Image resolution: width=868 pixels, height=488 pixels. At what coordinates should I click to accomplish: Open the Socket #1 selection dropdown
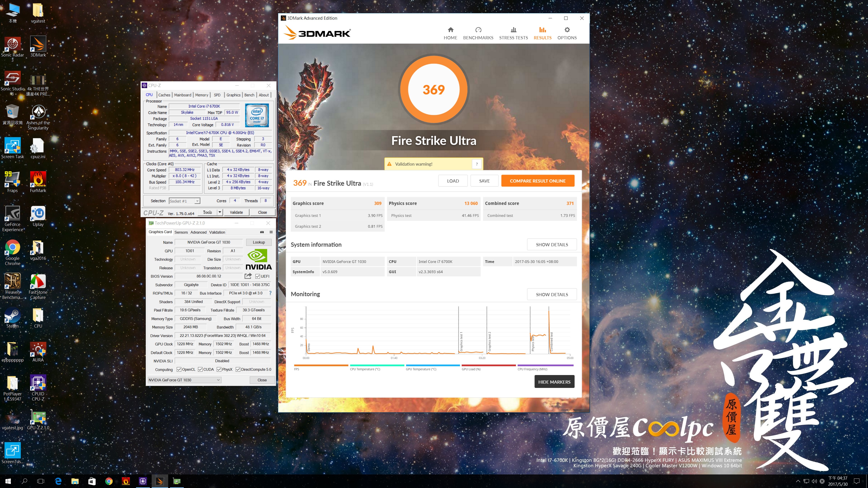(197, 201)
